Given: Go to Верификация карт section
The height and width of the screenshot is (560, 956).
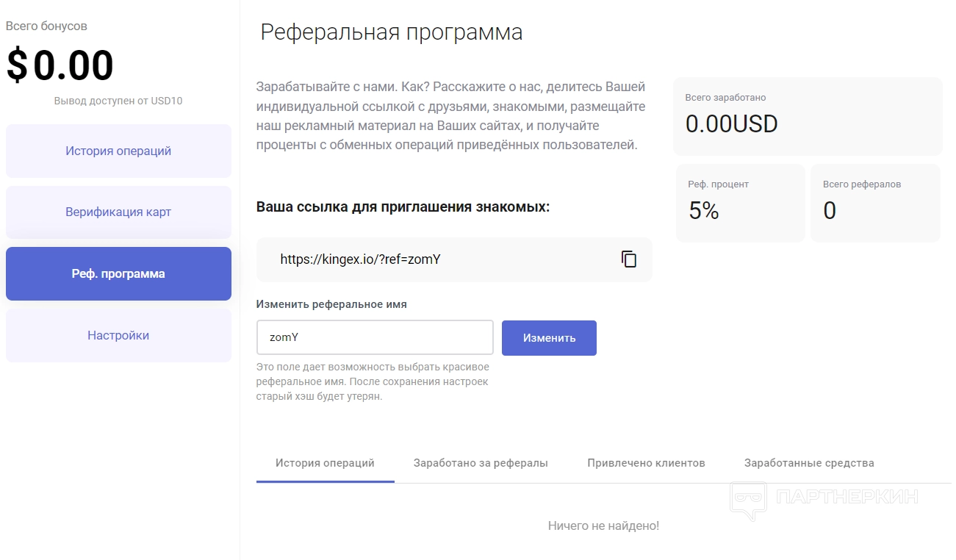Looking at the screenshot, I should pos(118,212).
